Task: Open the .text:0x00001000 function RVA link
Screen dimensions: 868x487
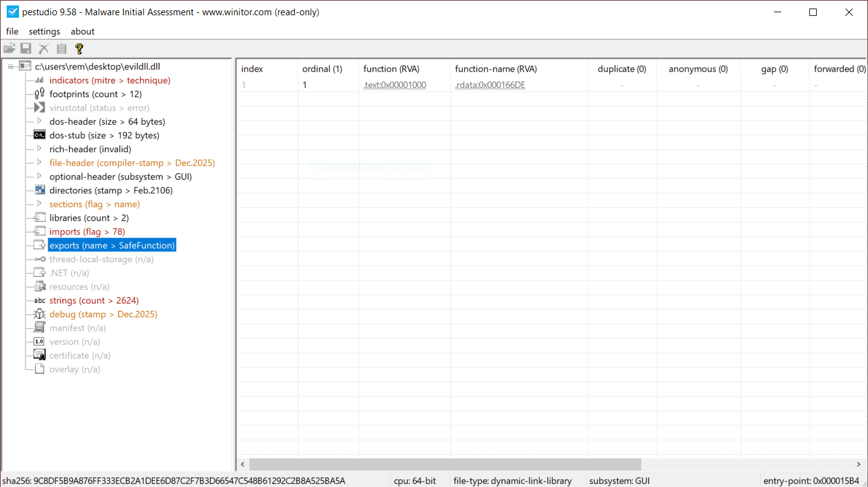Action: pos(395,85)
